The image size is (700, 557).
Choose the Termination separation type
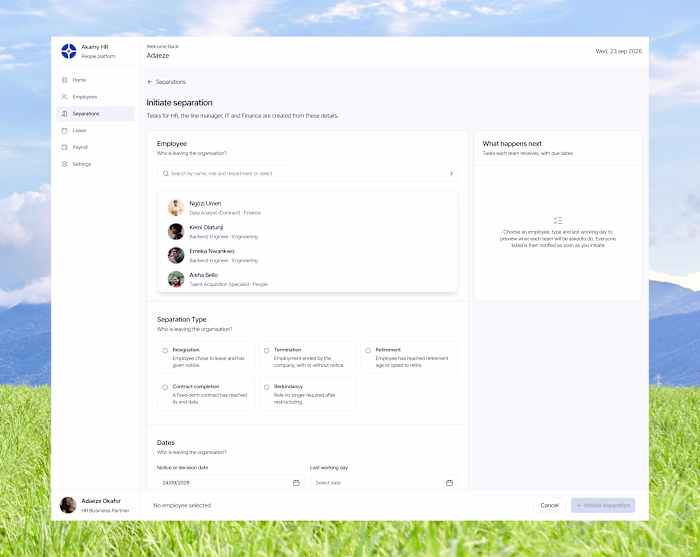pos(308,357)
